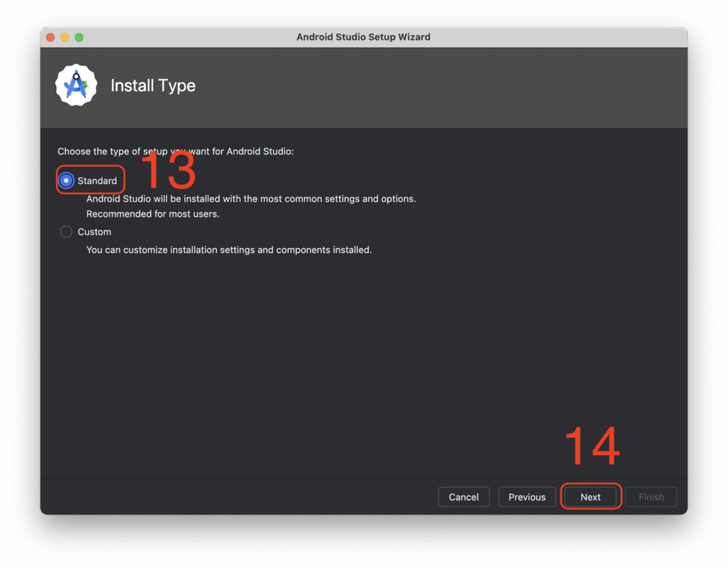Image resolution: width=728 pixels, height=568 pixels.
Task: Click the 'most common settings and options' description
Action: 251,199
